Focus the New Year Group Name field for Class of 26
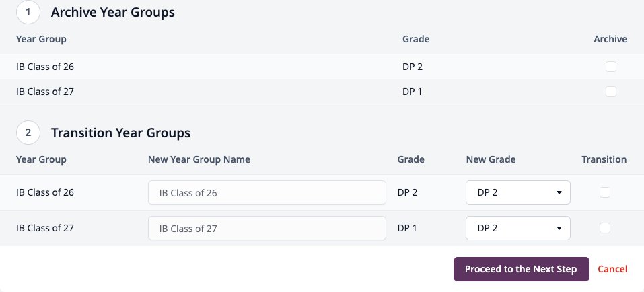Image resolution: width=644 pixels, height=292 pixels. 267,192
